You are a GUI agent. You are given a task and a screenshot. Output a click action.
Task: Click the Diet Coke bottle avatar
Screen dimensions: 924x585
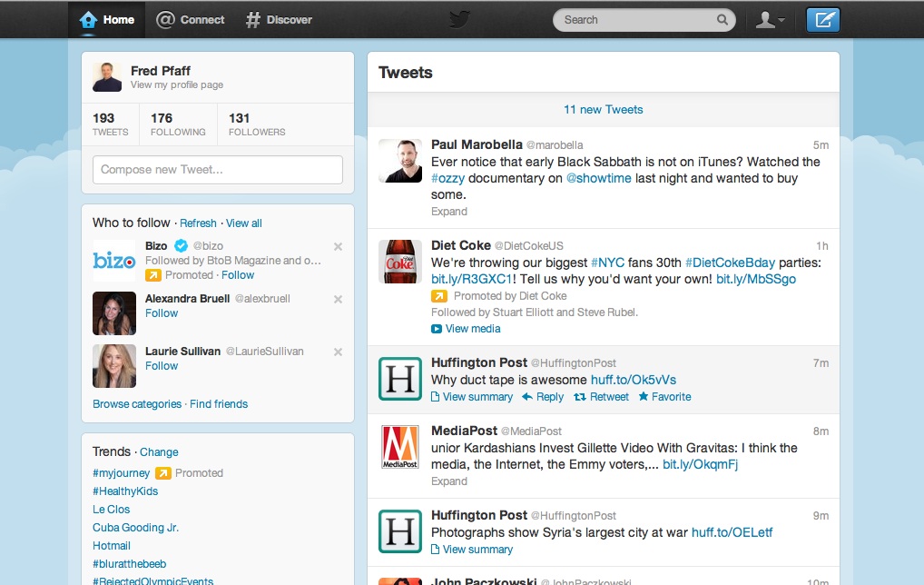tap(400, 262)
